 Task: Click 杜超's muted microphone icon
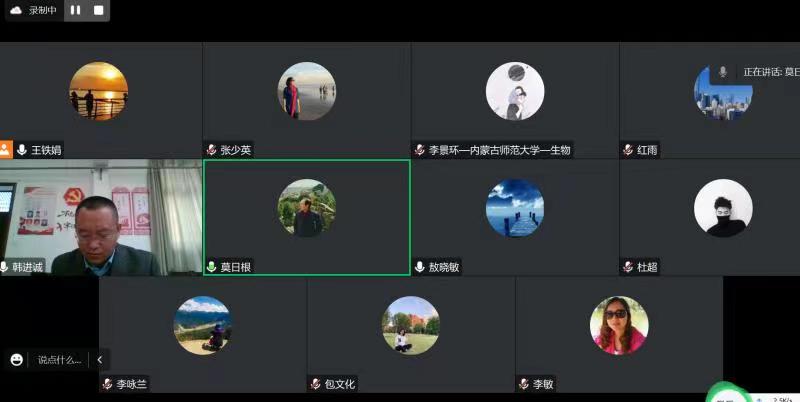pyautogui.click(x=628, y=267)
